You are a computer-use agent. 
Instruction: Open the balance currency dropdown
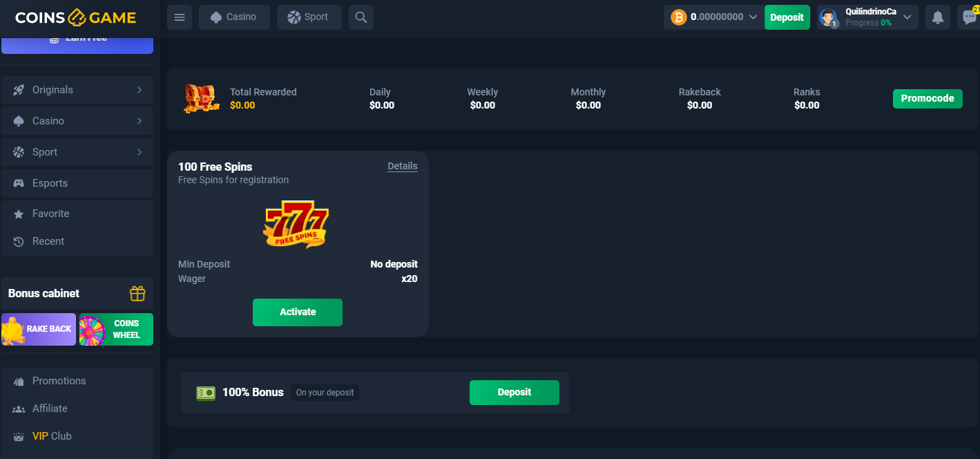(x=753, y=17)
